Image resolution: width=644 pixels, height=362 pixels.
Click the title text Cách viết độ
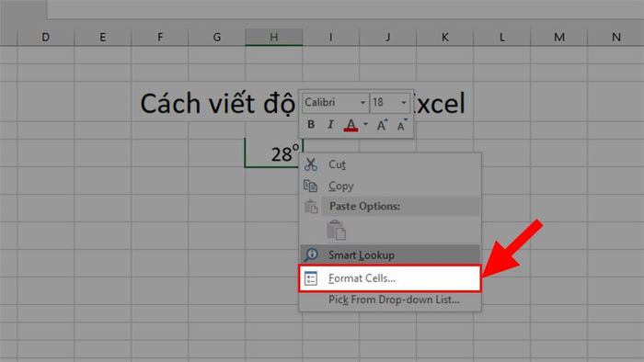point(217,103)
